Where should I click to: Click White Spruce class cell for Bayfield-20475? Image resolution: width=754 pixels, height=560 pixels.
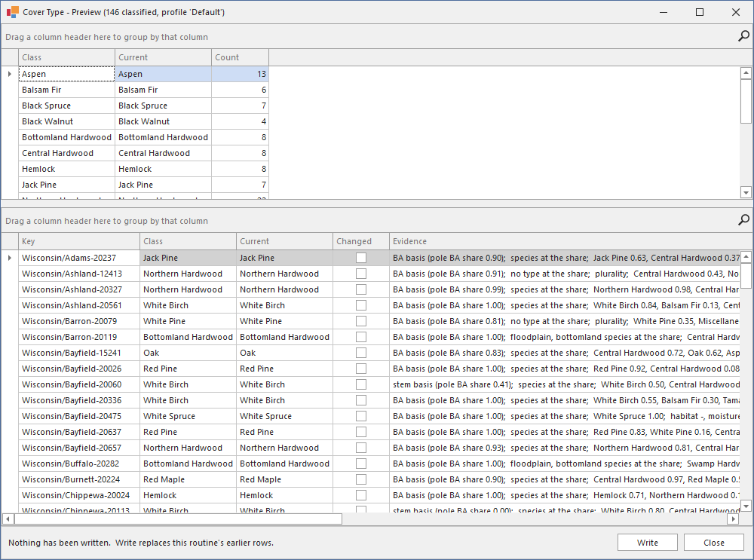[188, 416]
